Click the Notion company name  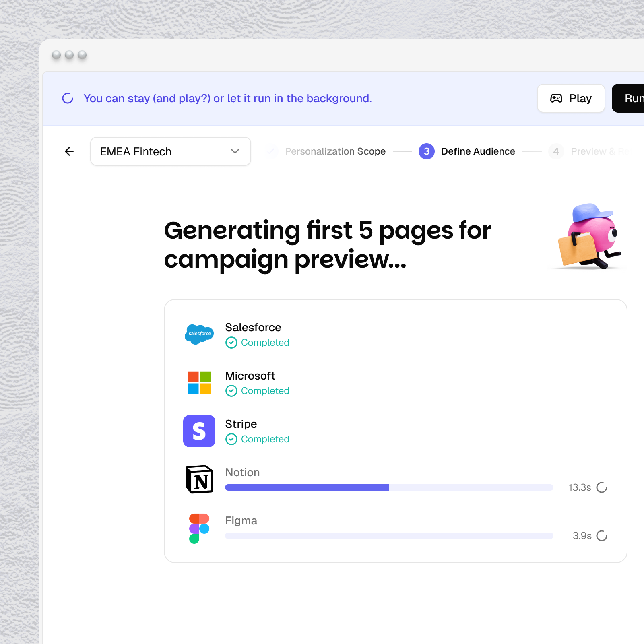(x=242, y=472)
